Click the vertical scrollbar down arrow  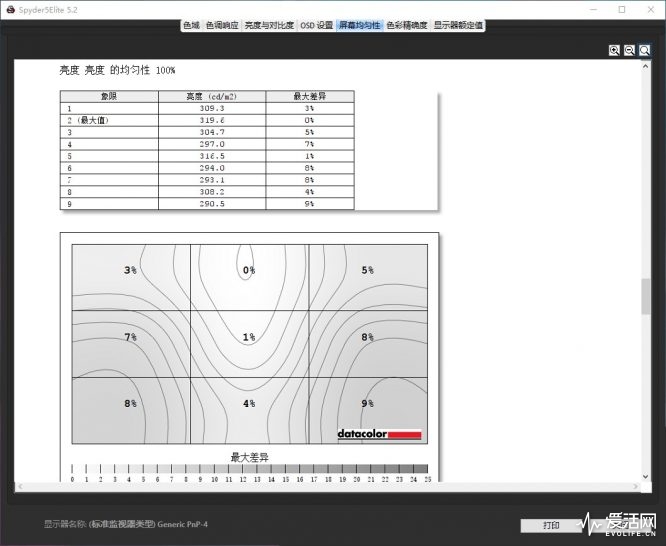[x=646, y=477]
